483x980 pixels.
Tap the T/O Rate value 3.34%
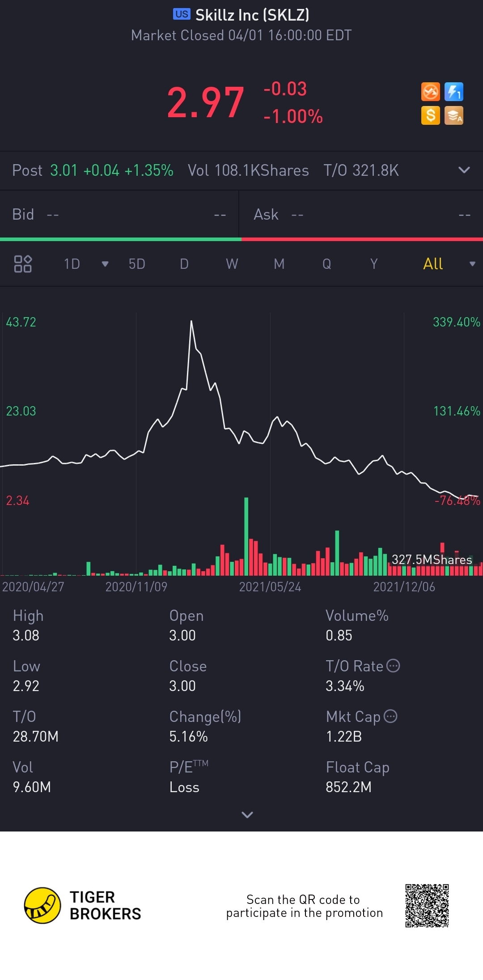(x=345, y=686)
